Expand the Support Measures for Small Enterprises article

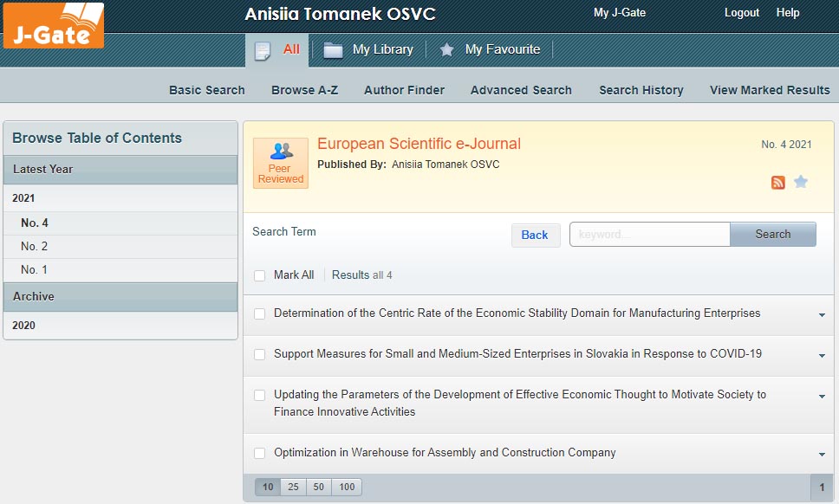tap(822, 356)
